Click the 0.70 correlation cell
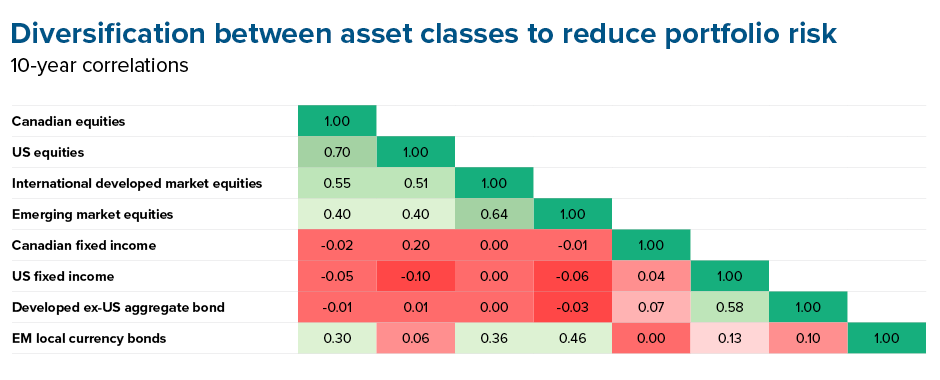Screen dimensions: 940x380 pyautogui.click(x=338, y=152)
